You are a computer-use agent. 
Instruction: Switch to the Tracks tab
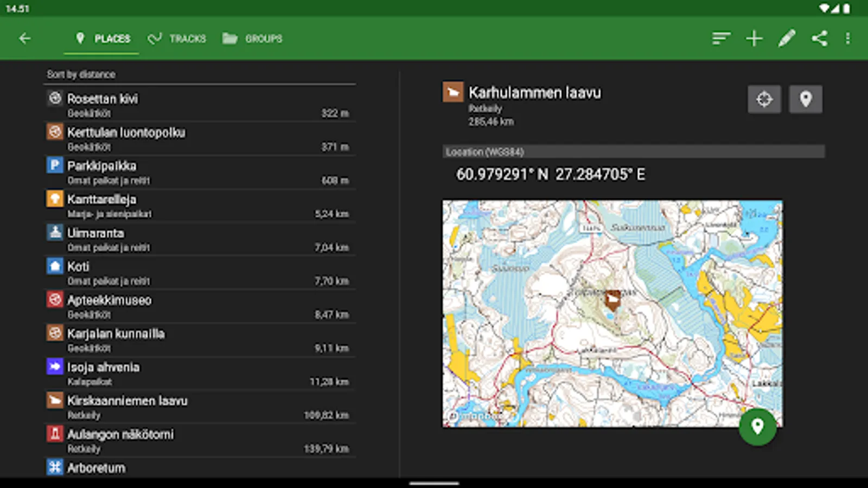[x=177, y=38]
